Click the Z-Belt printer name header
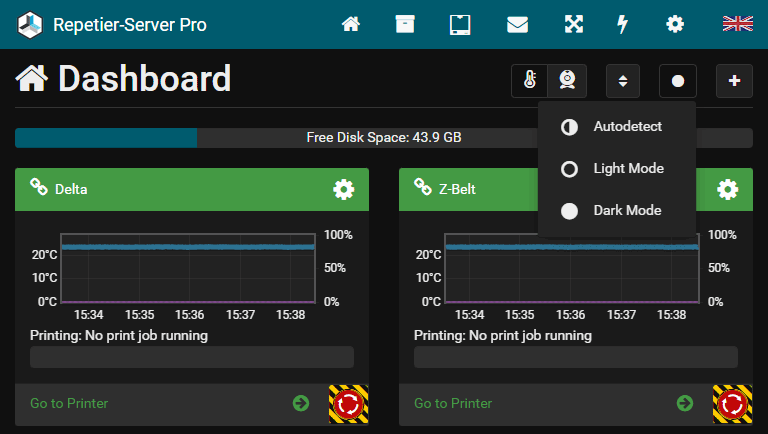Screen dimensions: 768x434 pos(457,190)
